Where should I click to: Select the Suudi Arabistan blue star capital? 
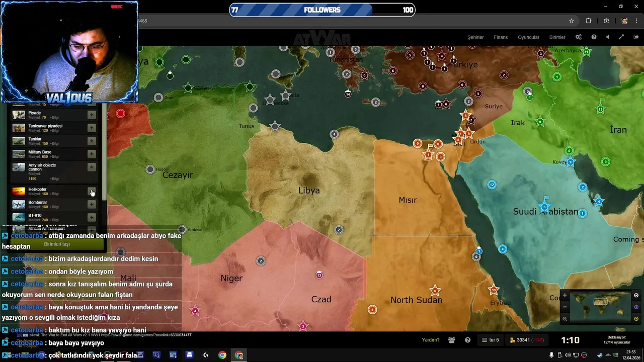[x=544, y=207]
